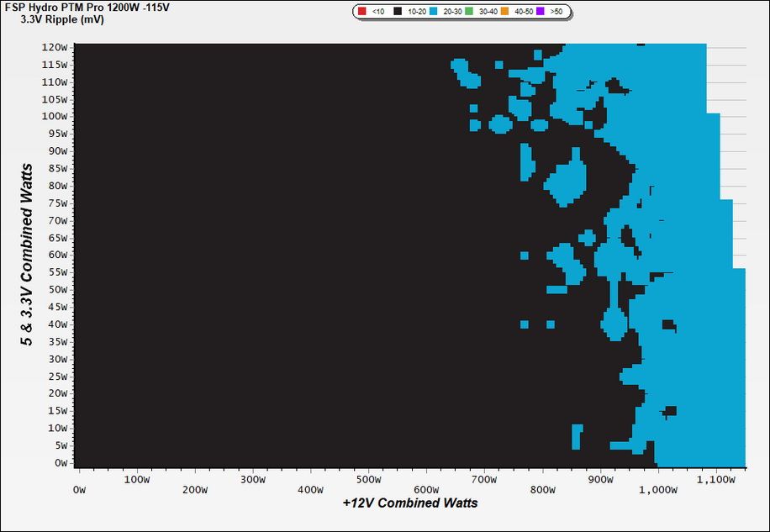
Task: Click the 600W x-axis label
Action: click(426, 490)
